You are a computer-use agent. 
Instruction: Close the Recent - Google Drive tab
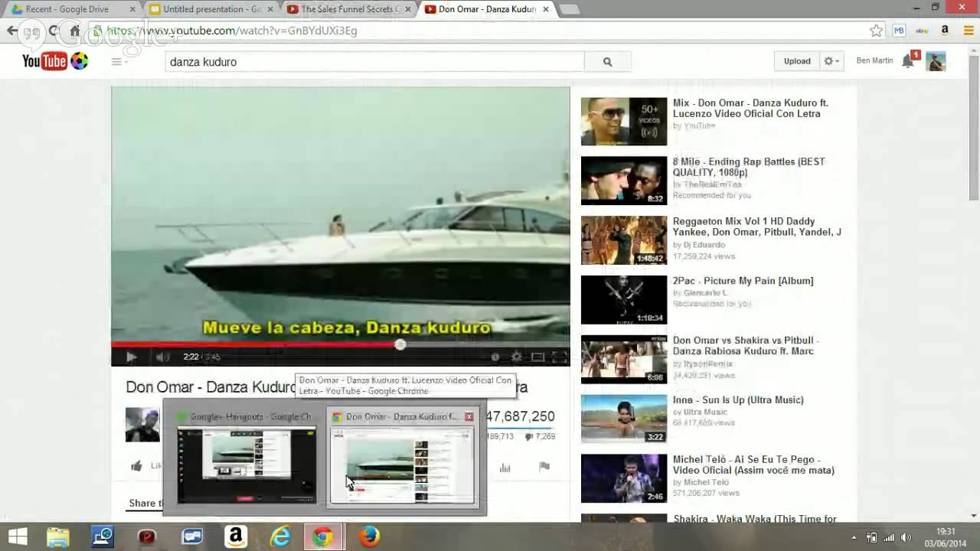(132, 9)
